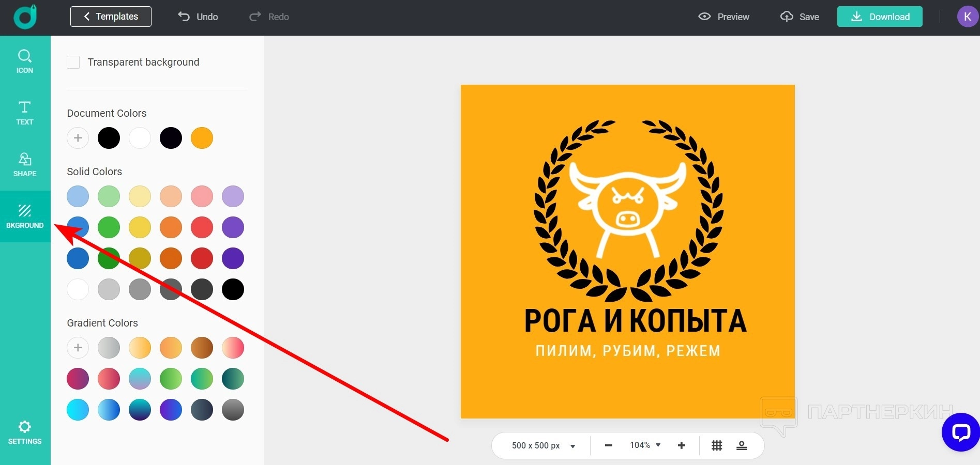Click the snap alignment icon beside grid
Image resolution: width=980 pixels, height=465 pixels.
(742, 445)
